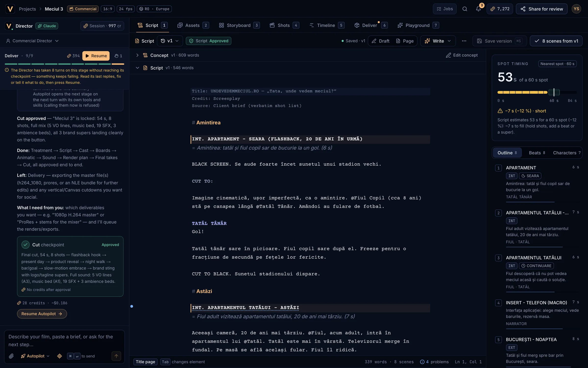Click the Session 997 cr credits pill
This screenshot has height=368, width=588.
coord(102,26)
